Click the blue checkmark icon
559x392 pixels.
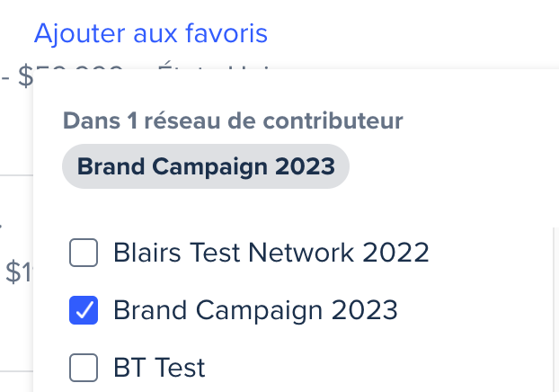[84, 311]
